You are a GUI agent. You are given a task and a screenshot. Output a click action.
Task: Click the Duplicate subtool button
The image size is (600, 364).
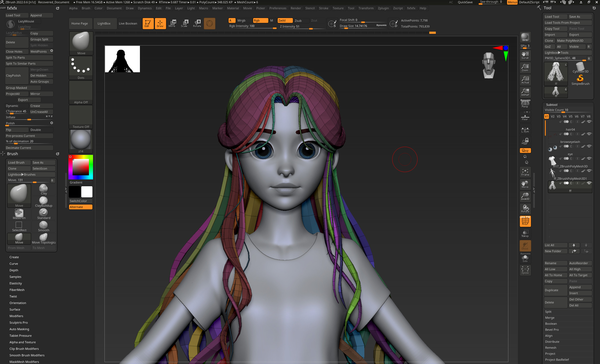click(556, 290)
